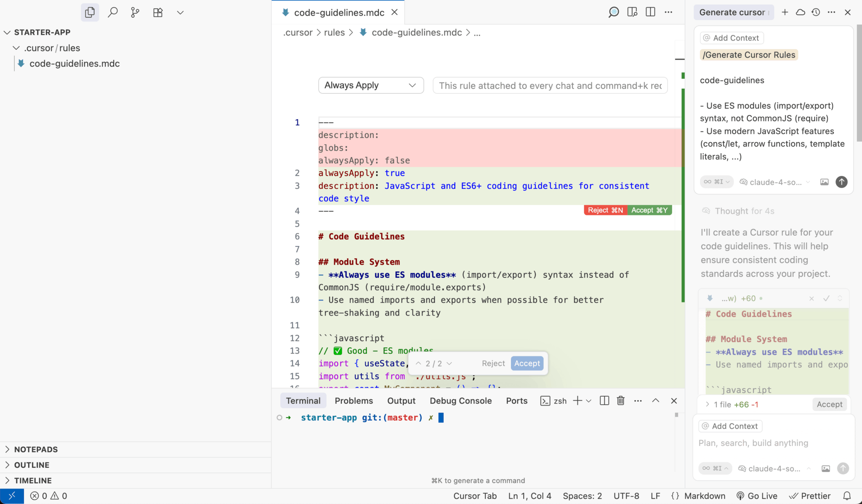Image resolution: width=862 pixels, height=504 pixels.
Task: Accept the inline diff change ⌘Y
Action: pos(649,210)
